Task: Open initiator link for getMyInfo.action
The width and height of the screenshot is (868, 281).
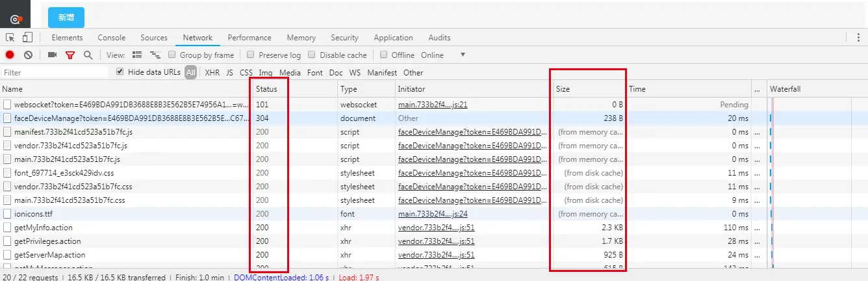Action: 436,228
